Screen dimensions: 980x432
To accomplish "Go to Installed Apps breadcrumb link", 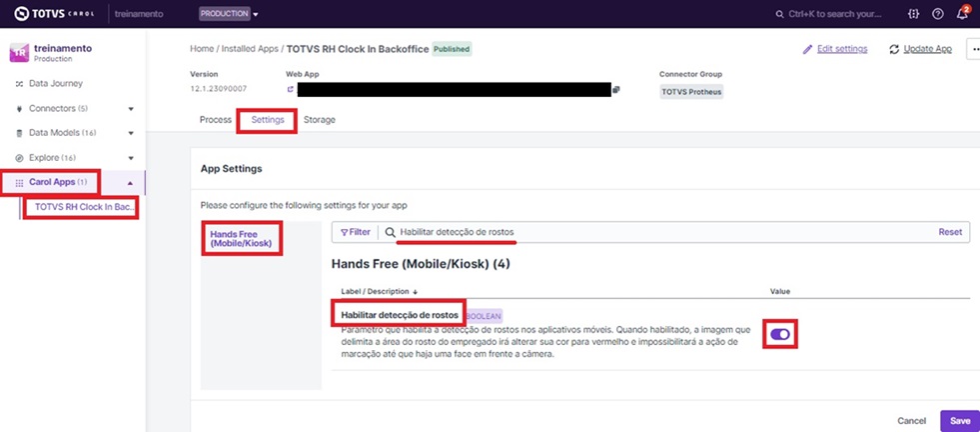I will (x=250, y=49).
